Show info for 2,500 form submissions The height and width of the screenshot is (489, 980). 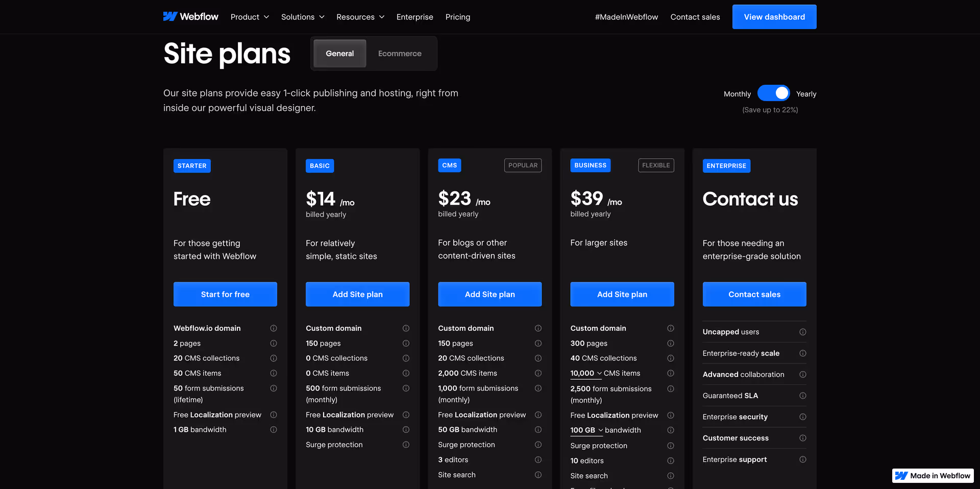(671, 389)
